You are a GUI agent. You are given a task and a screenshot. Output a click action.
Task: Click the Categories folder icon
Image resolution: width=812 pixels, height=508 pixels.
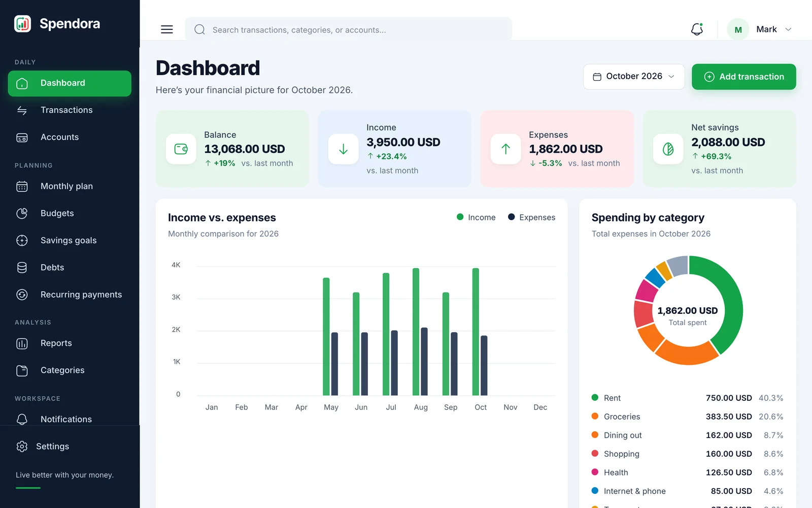(x=22, y=370)
